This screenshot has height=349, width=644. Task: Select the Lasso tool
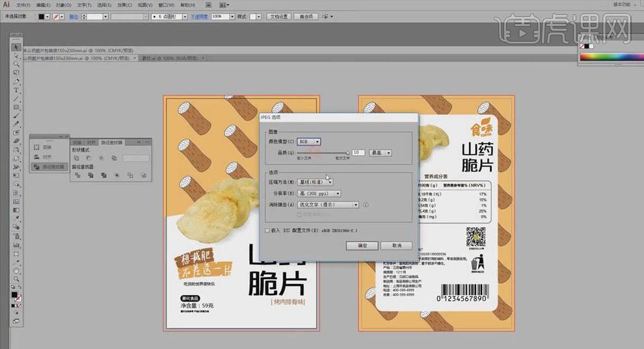point(16,73)
